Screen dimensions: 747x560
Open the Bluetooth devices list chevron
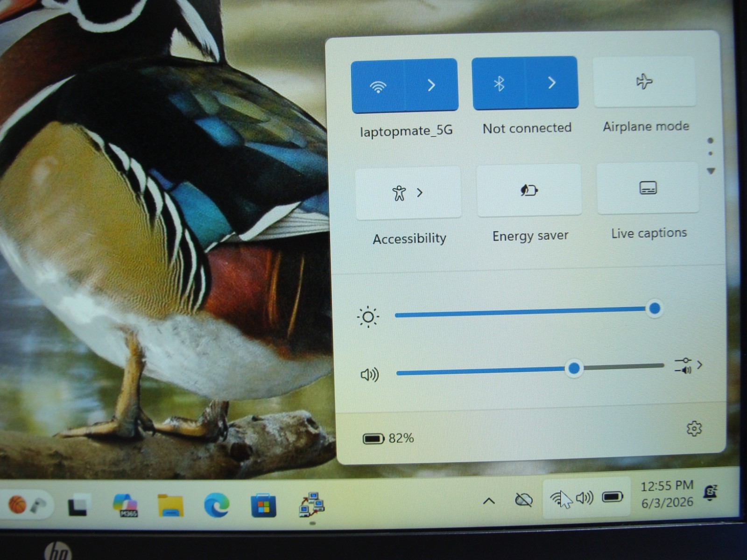[551, 83]
